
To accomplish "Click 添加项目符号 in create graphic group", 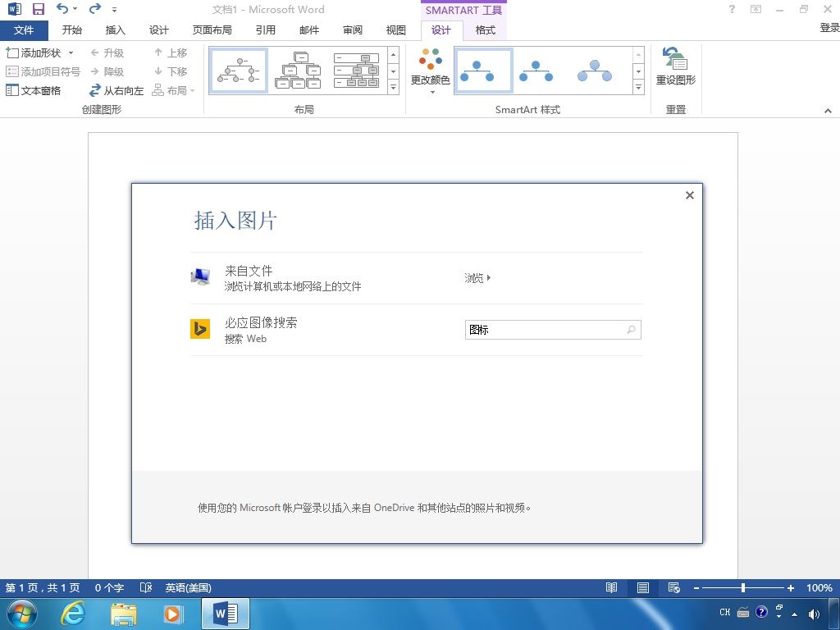I will coord(43,71).
